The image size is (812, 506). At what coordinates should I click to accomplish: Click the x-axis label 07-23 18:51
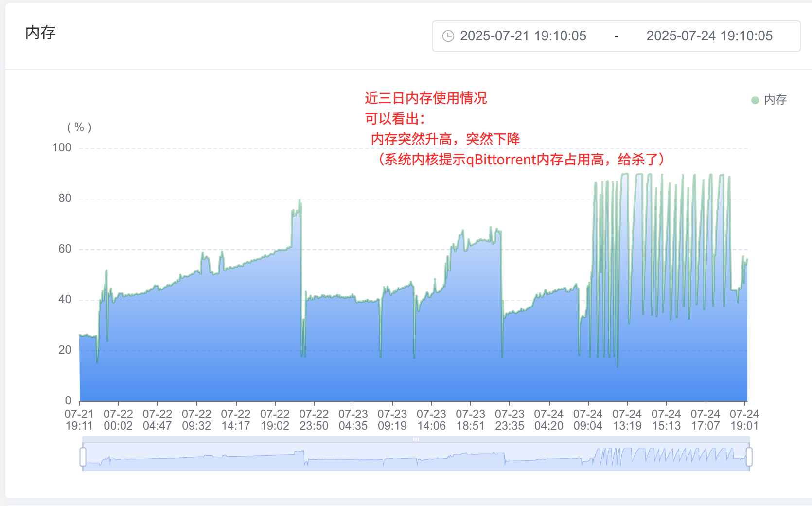tap(470, 420)
